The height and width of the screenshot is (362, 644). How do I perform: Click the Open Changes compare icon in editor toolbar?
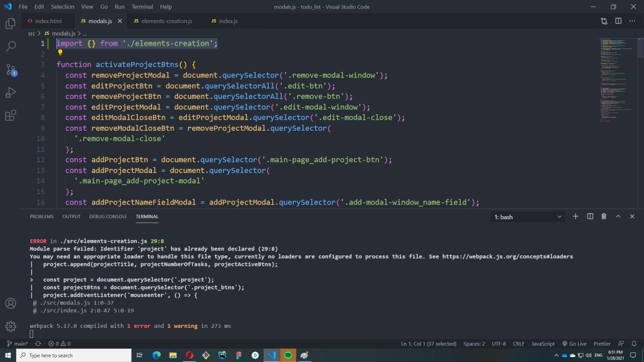[x=604, y=21]
